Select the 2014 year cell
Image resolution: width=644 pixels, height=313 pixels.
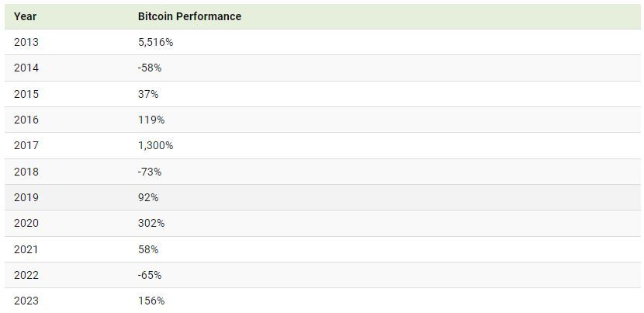click(x=26, y=68)
